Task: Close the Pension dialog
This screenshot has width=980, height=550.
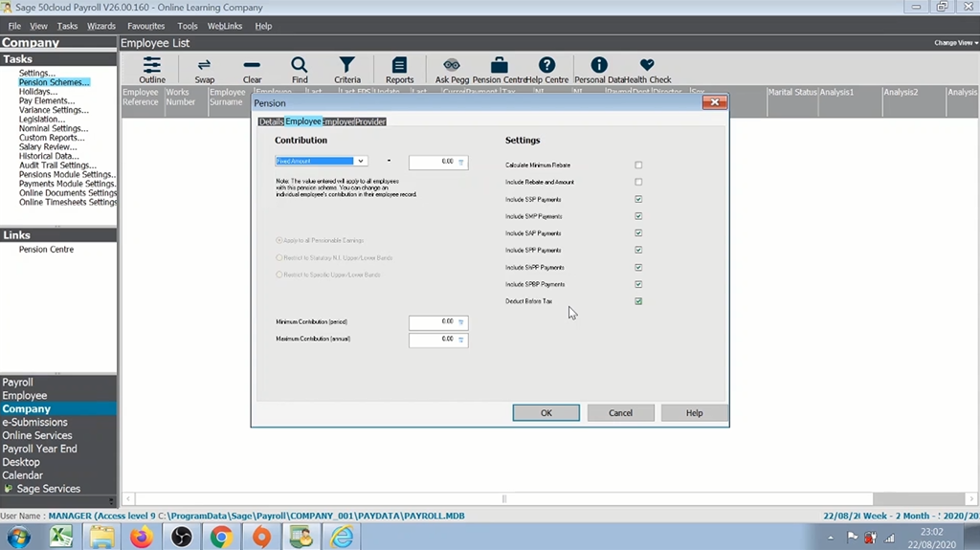Action: pos(714,102)
